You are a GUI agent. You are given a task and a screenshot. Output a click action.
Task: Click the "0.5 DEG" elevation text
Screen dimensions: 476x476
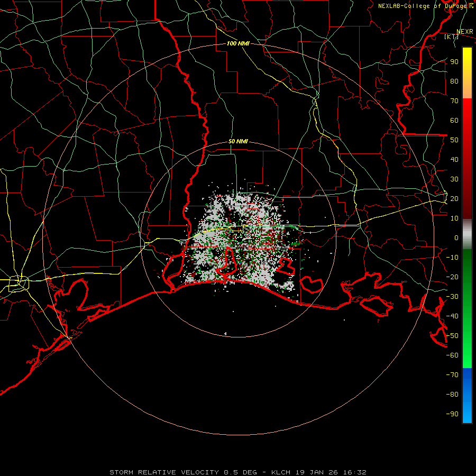(x=241, y=472)
